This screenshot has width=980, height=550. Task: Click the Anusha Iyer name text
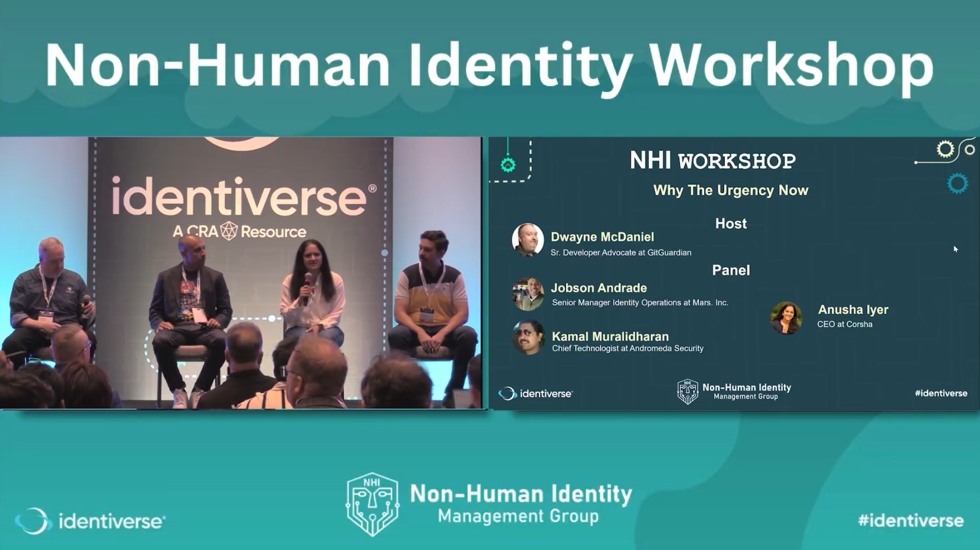[853, 310]
